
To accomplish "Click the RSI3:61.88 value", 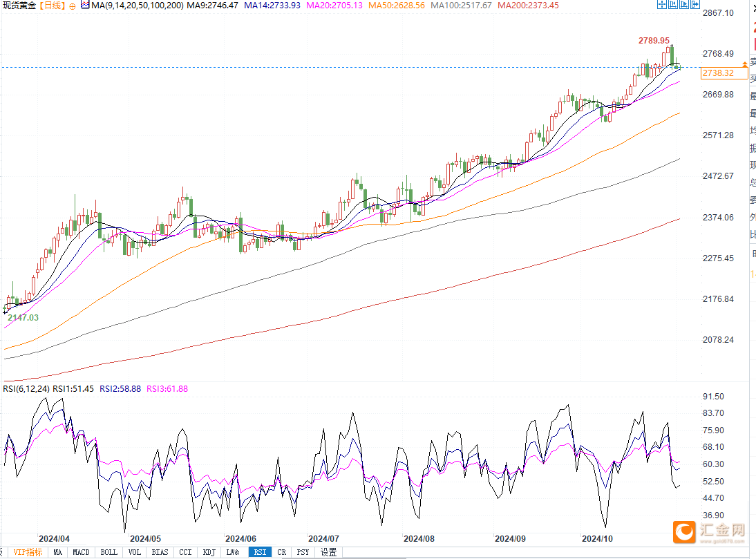I will tap(167, 388).
